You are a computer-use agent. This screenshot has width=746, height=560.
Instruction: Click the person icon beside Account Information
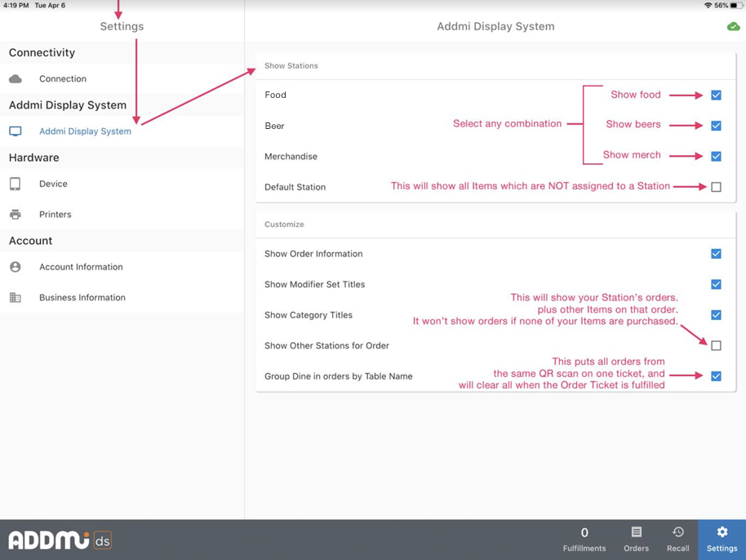(16, 267)
